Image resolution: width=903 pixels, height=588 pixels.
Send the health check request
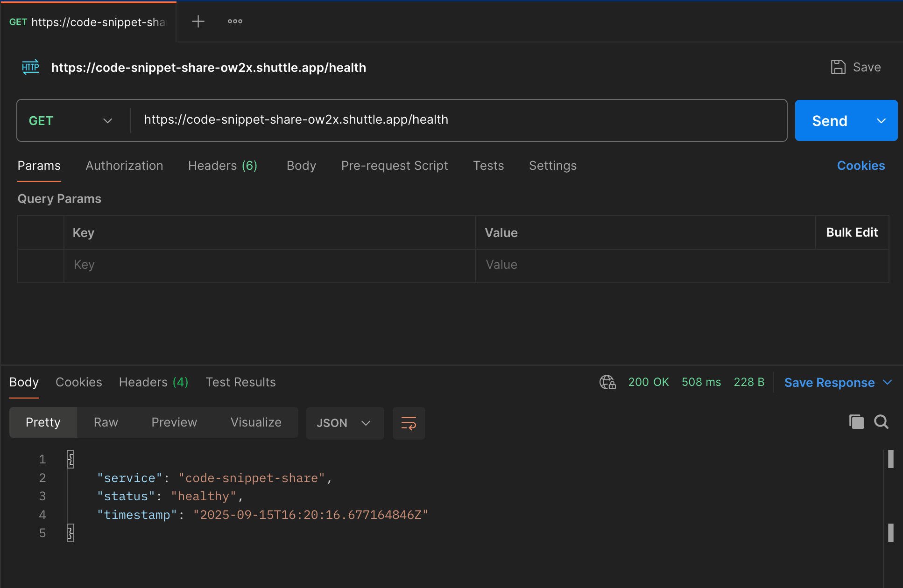pyautogui.click(x=829, y=120)
